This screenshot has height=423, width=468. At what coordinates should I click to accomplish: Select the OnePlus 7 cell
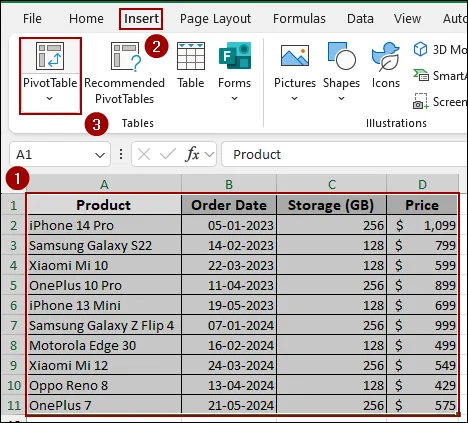104,405
